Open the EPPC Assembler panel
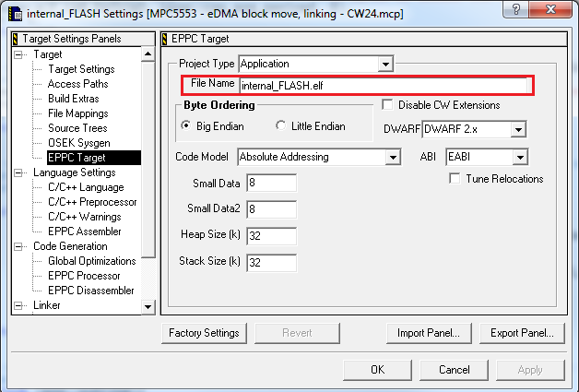579x392 pixels. (x=85, y=232)
